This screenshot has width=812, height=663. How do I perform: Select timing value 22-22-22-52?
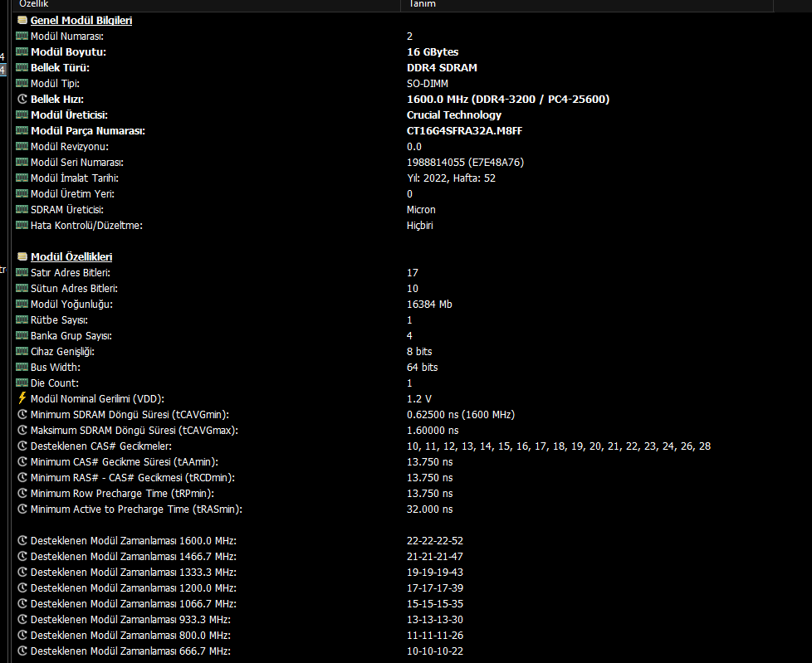(x=434, y=541)
